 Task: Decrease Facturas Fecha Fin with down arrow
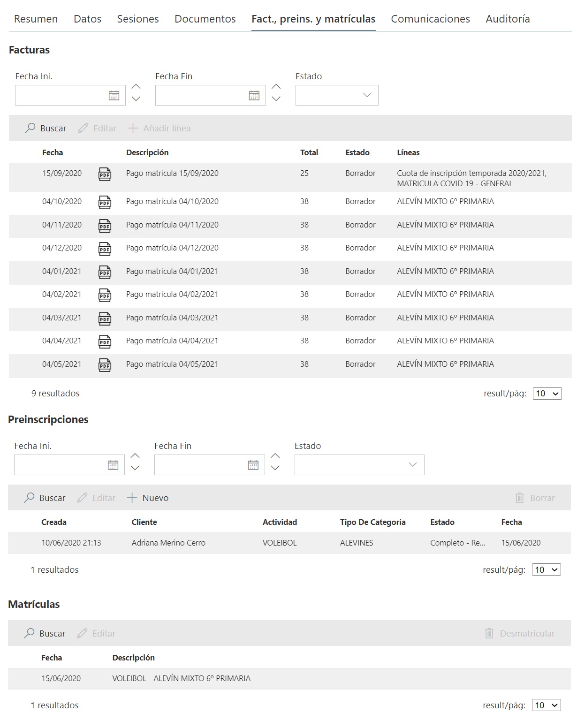(x=276, y=99)
